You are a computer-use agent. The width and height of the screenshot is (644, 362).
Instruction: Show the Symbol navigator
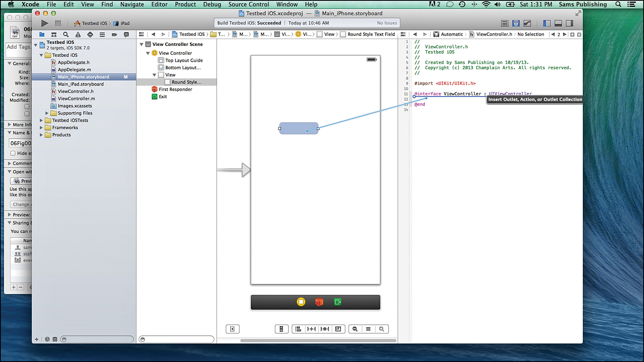(54, 35)
